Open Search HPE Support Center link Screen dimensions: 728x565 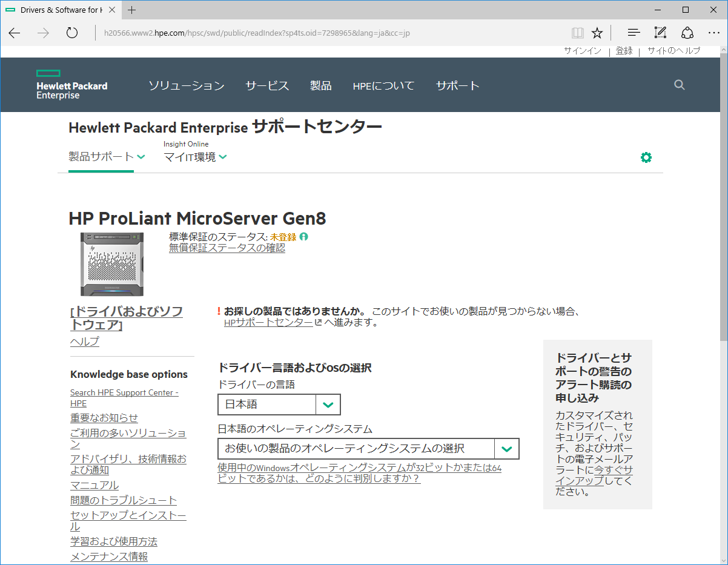point(124,398)
